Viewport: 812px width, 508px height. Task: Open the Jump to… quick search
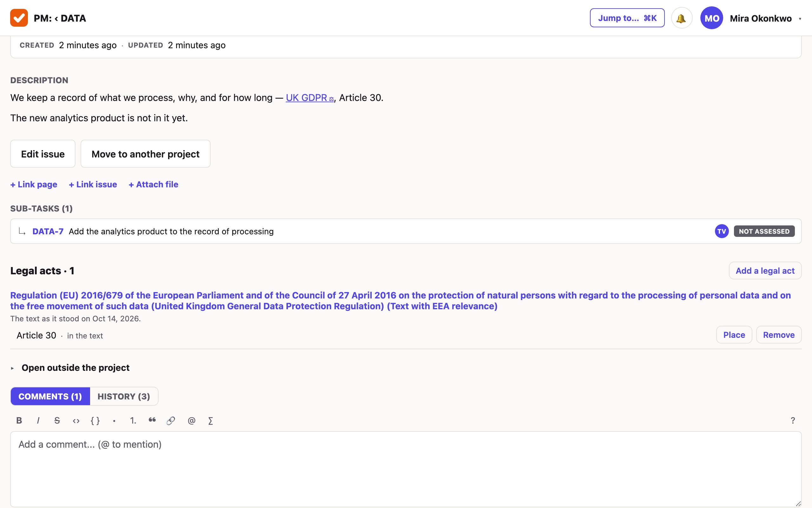point(627,18)
